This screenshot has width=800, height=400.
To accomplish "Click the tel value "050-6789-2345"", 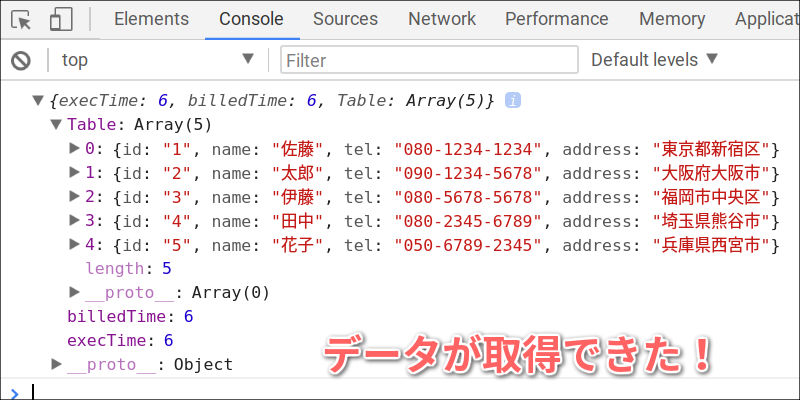I will point(467,245).
